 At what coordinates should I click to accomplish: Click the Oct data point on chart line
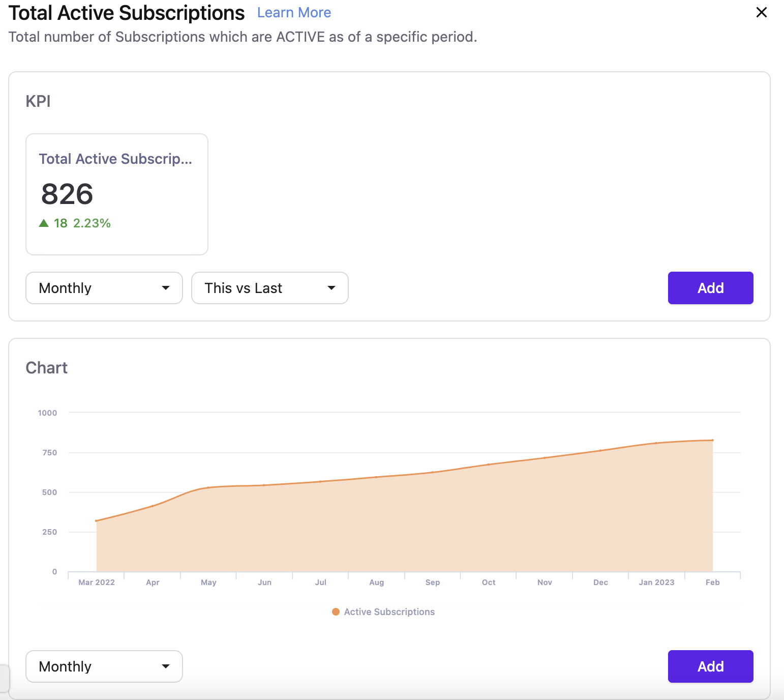point(489,464)
